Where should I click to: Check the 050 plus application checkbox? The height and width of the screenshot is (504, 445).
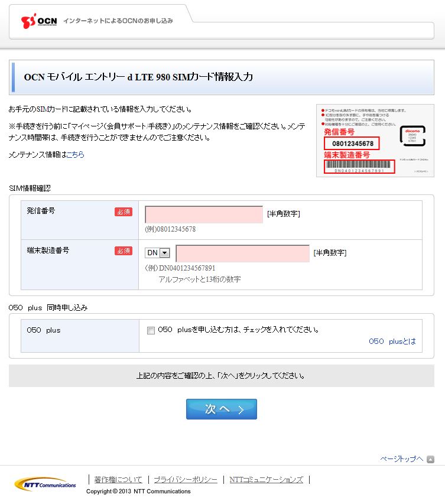point(151,330)
